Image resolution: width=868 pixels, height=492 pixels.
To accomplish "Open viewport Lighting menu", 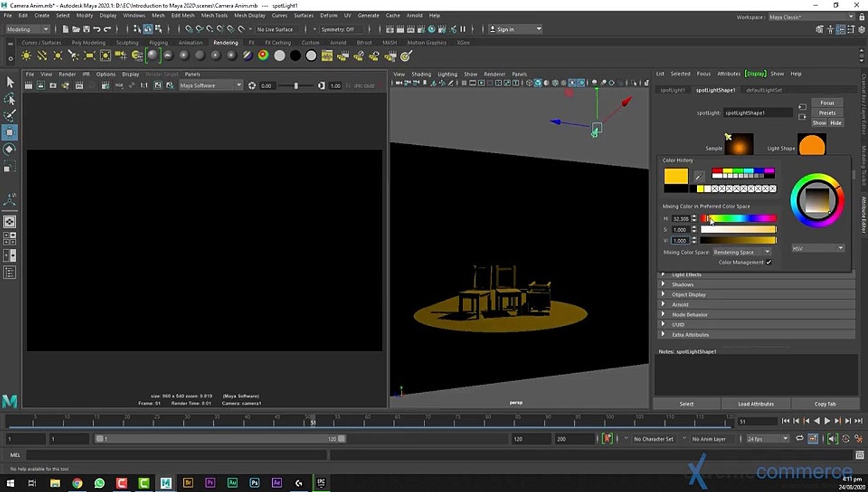I will [x=448, y=74].
